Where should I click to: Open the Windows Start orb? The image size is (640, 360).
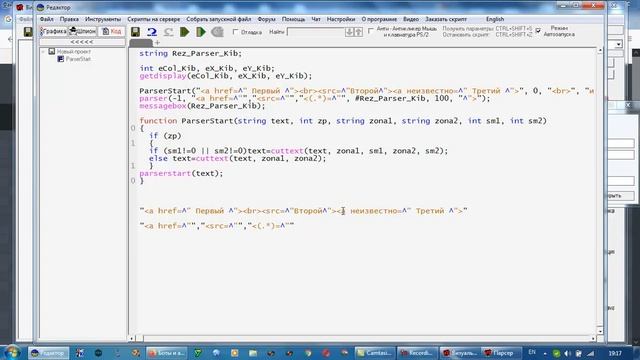[x=12, y=353]
